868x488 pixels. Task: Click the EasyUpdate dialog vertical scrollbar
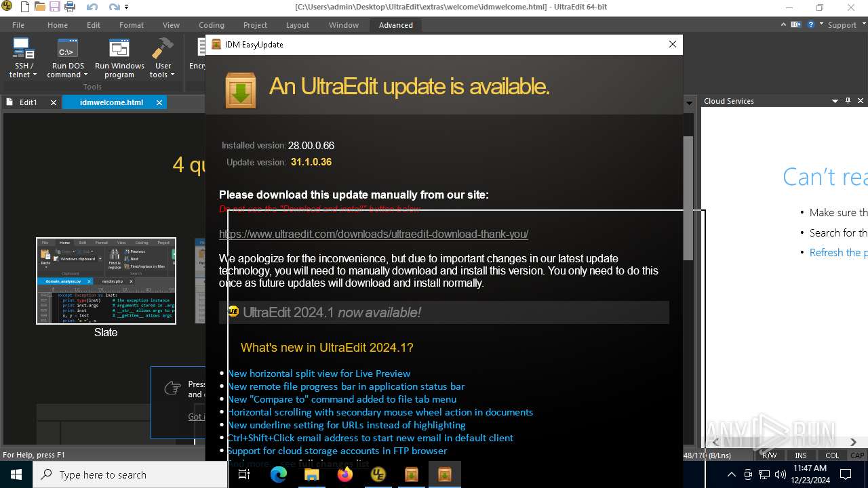688,197
